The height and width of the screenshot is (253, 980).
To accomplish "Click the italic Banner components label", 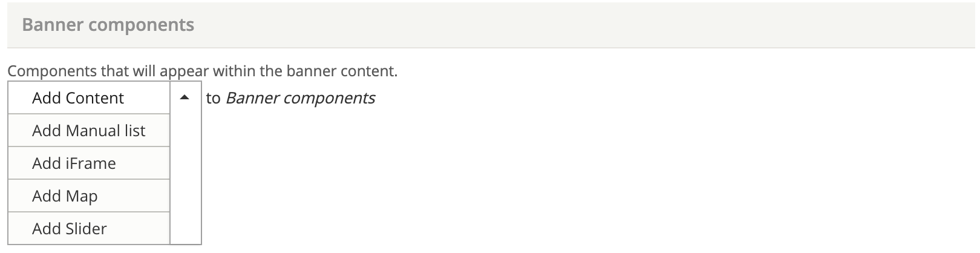I will (x=300, y=98).
